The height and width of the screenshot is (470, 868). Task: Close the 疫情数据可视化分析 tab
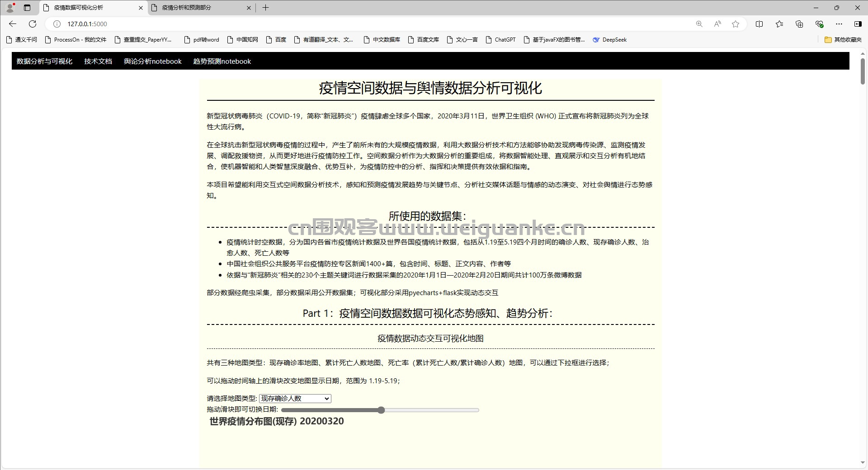[141, 8]
